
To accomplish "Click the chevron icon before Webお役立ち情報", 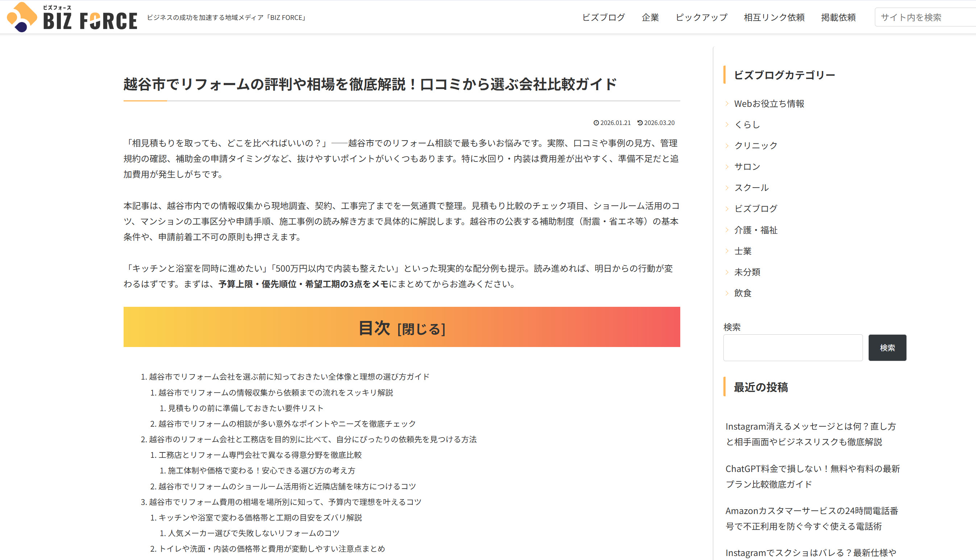I will coord(727,104).
